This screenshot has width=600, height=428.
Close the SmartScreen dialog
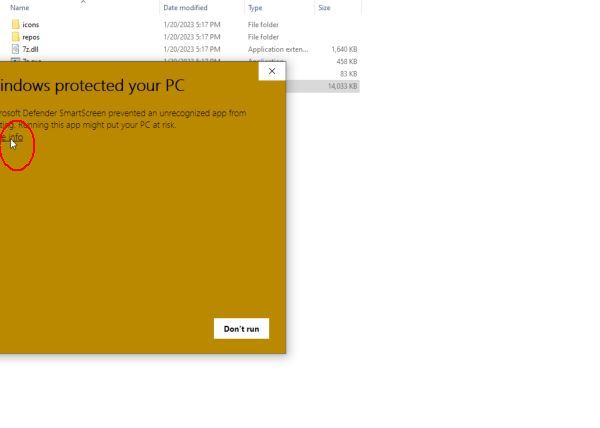[x=272, y=71]
